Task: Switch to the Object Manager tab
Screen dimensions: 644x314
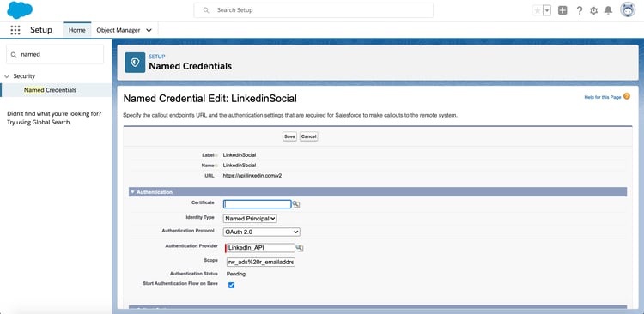Action: click(118, 30)
